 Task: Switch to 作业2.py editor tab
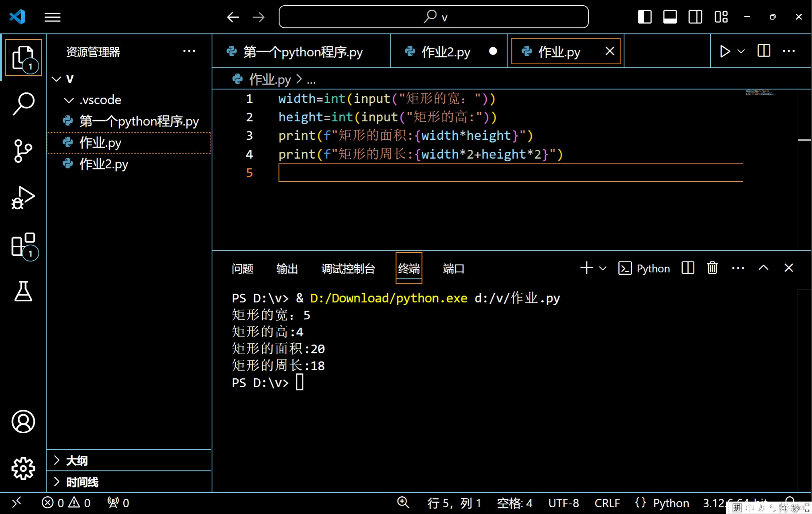[449, 51]
